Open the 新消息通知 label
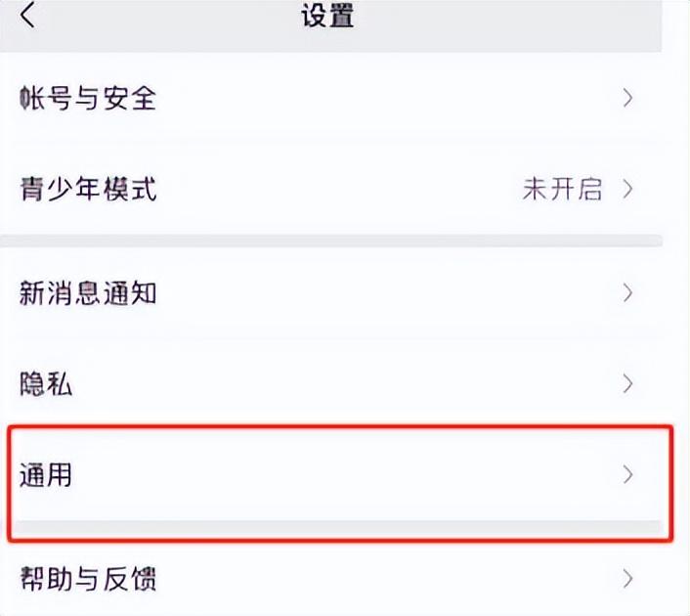 [x=88, y=292]
